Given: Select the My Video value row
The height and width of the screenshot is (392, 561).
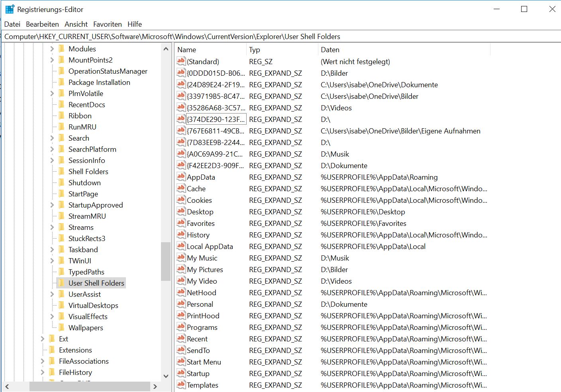Looking at the screenshot, I should coord(332,281).
